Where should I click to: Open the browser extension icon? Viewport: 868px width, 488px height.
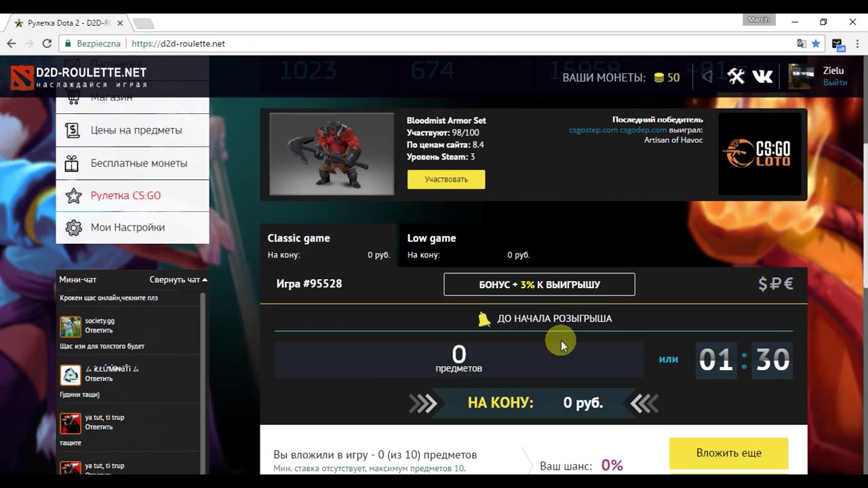click(837, 44)
